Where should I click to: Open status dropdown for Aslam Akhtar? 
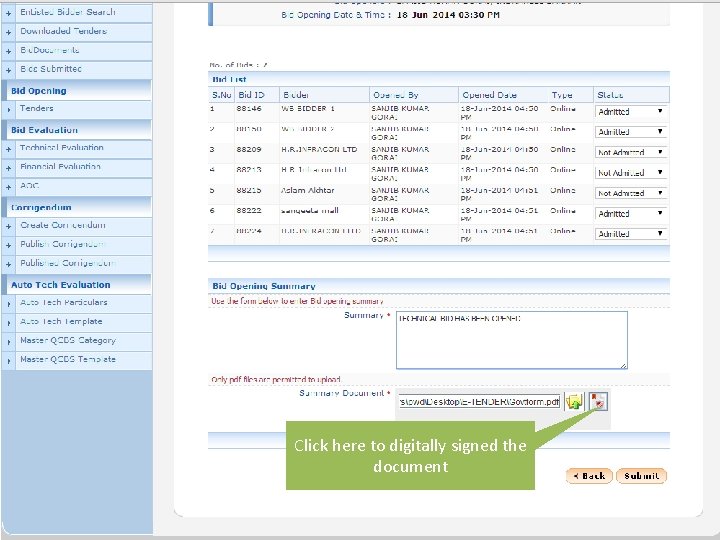(630, 193)
